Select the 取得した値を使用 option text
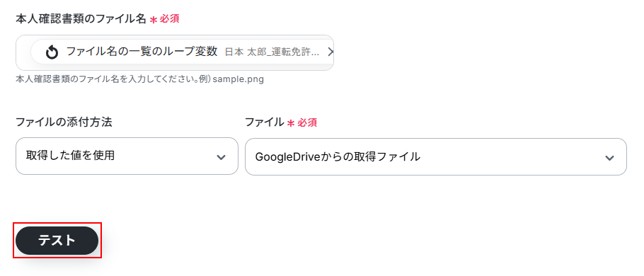The image size is (644, 276). pyautogui.click(x=70, y=156)
